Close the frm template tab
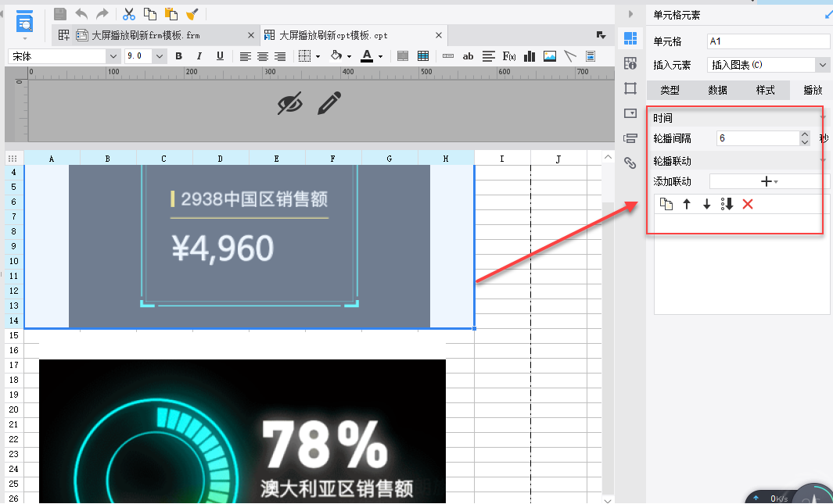 [251, 35]
